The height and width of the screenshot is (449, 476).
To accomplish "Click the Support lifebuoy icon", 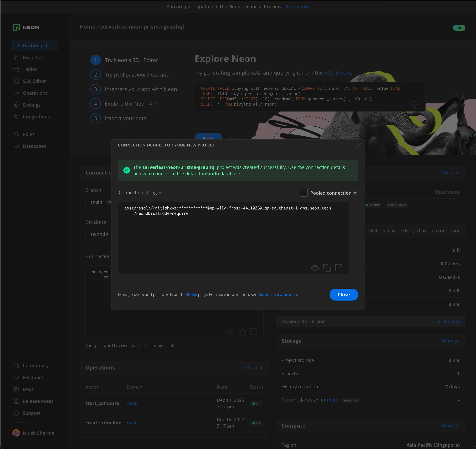I will coord(16,413).
